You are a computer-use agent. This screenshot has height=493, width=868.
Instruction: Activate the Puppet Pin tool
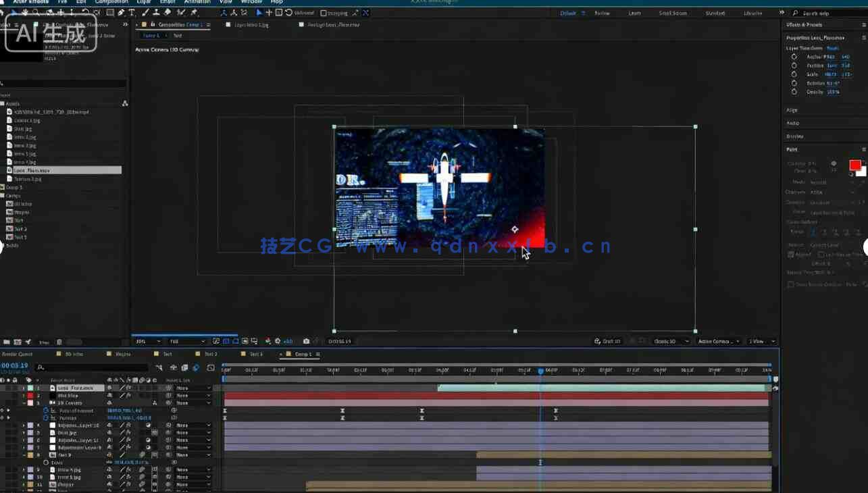[x=195, y=12]
